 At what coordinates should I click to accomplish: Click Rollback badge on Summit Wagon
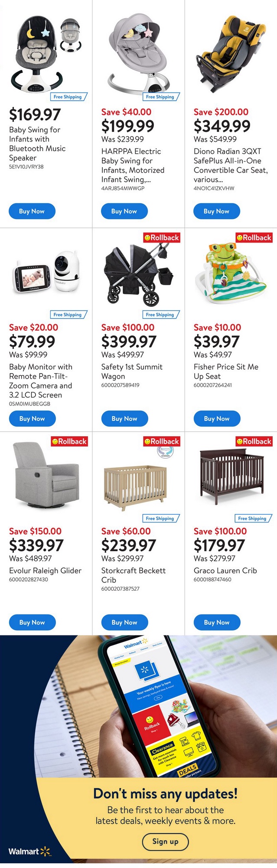pyautogui.click(x=162, y=238)
